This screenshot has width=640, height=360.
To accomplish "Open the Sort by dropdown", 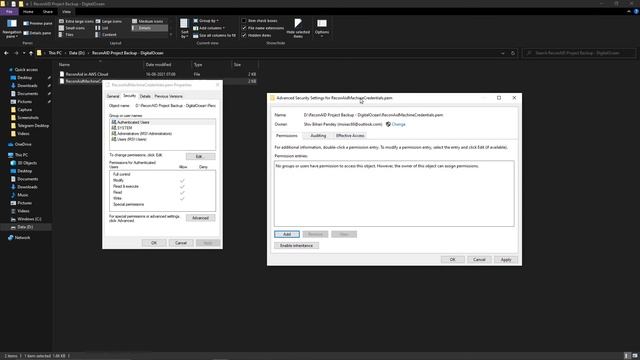I will coord(184,28).
